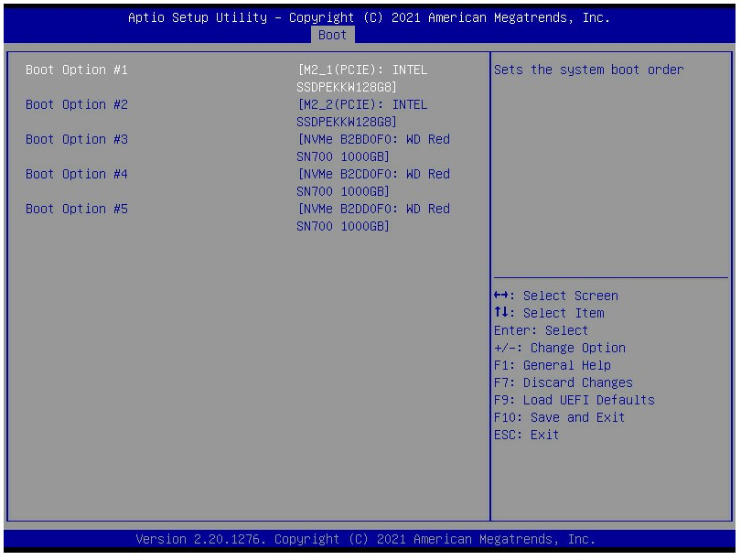741x560 pixels.
Task: Select the Boot Option #2 label
Action: click(x=77, y=104)
